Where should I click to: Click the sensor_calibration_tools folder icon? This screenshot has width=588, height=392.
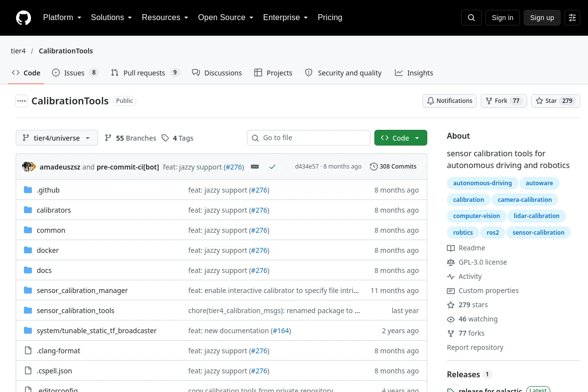point(28,311)
